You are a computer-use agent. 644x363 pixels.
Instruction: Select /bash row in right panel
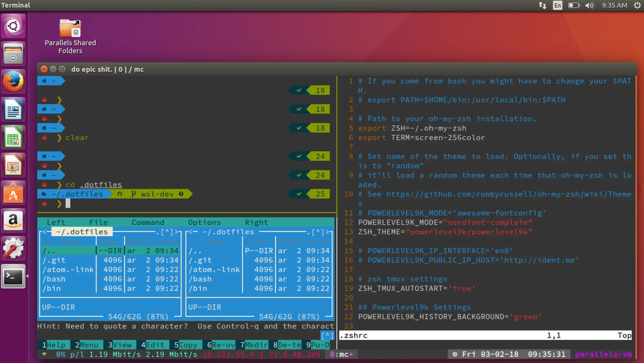click(259, 279)
